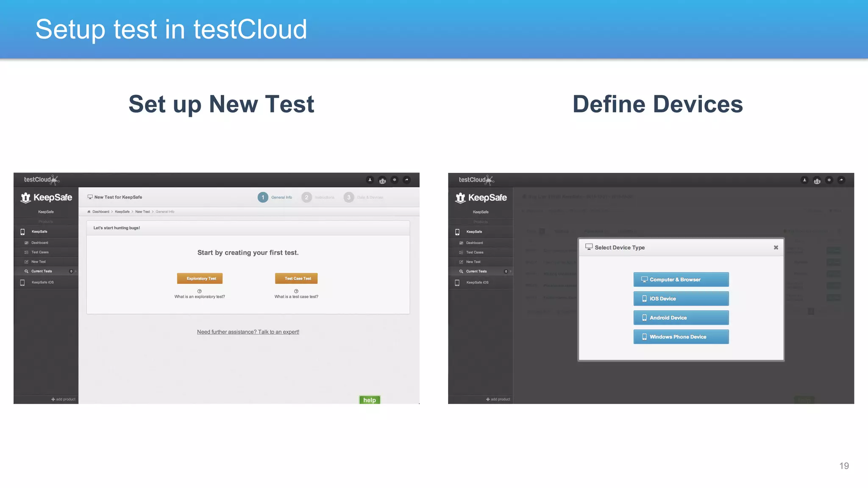Go to step 1 General Info
The width and height of the screenshot is (868, 488).
pos(275,197)
